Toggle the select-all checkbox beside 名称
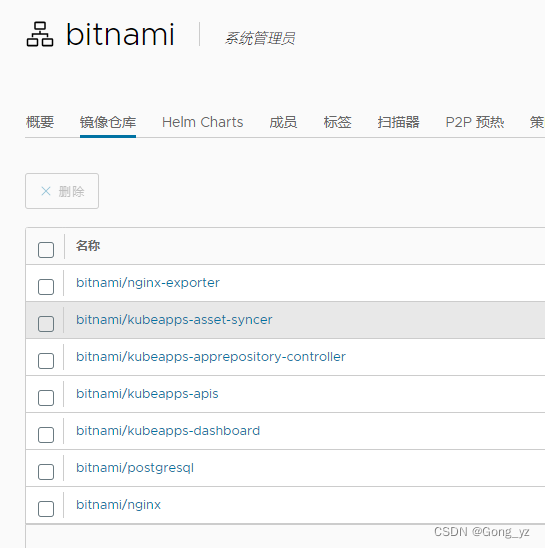The image size is (545, 548). tap(46, 250)
